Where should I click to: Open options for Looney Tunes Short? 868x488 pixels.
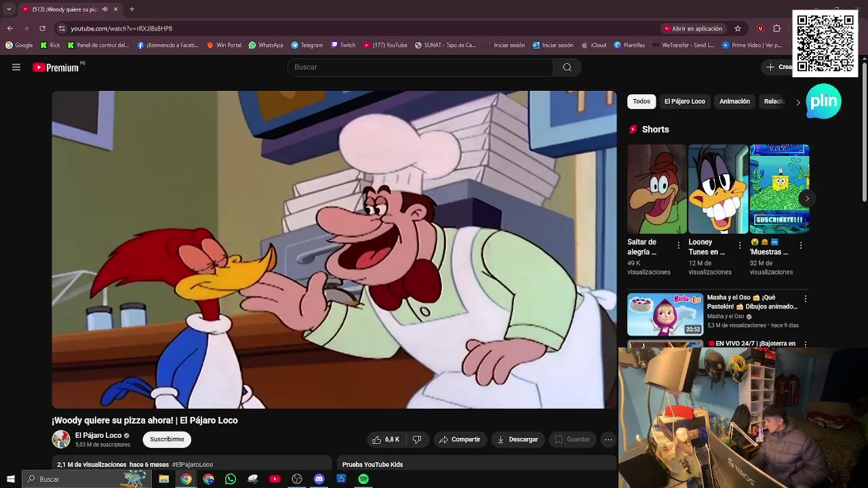click(740, 246)
